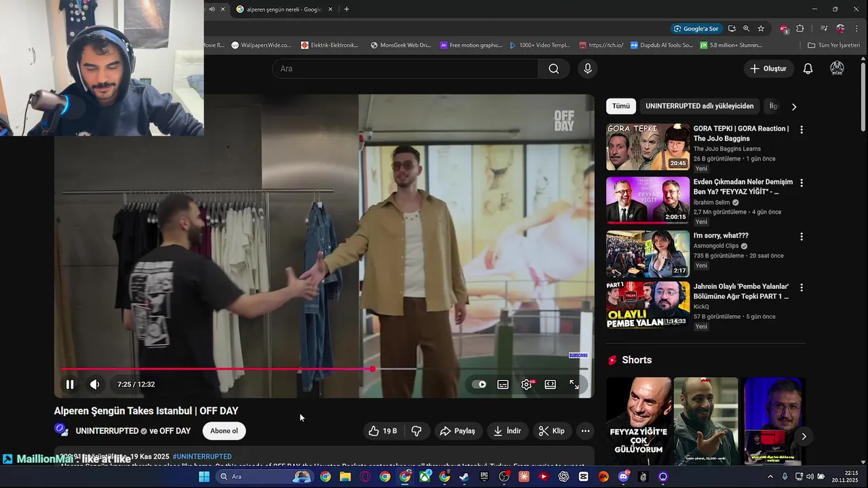
Task: Open File Explorer from taskbar
Action: click(345, 476)
